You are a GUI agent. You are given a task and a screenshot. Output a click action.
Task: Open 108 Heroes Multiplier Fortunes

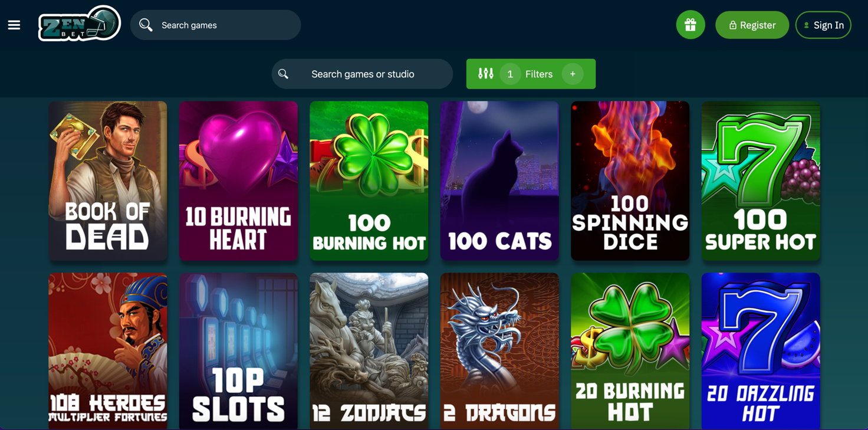click(108, 351)
